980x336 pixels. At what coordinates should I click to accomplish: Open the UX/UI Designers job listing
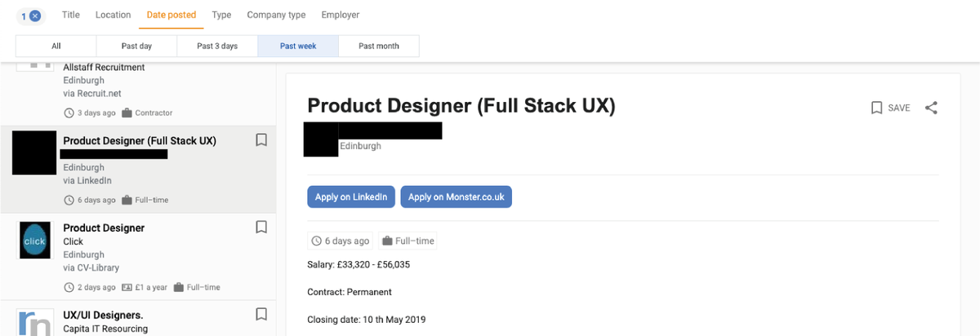tap(139, 318)
